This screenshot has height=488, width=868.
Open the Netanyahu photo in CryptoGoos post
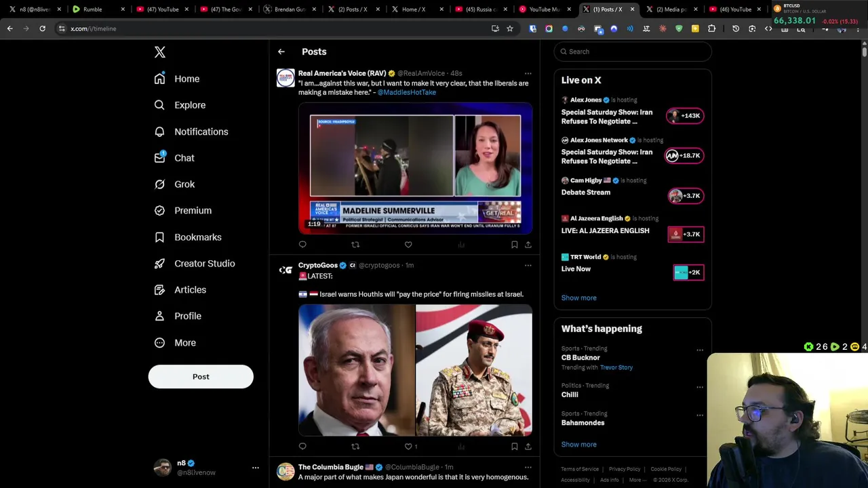[357, 370]
